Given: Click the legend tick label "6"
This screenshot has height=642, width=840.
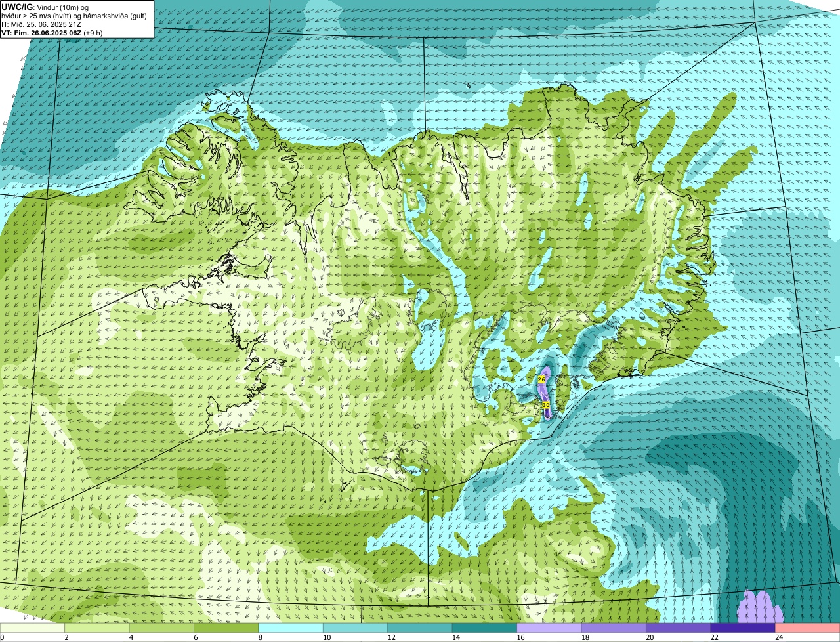Looking at the screenshot, I should coord(196,637).
